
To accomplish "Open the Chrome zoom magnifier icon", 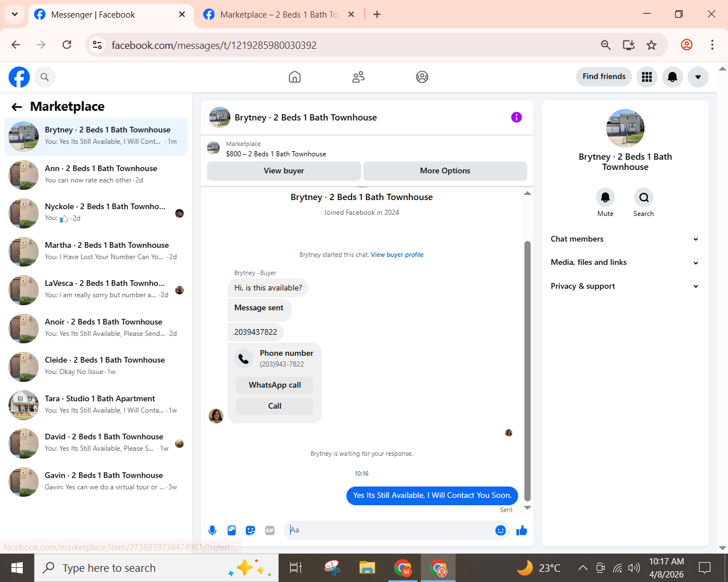I will 606,45.
